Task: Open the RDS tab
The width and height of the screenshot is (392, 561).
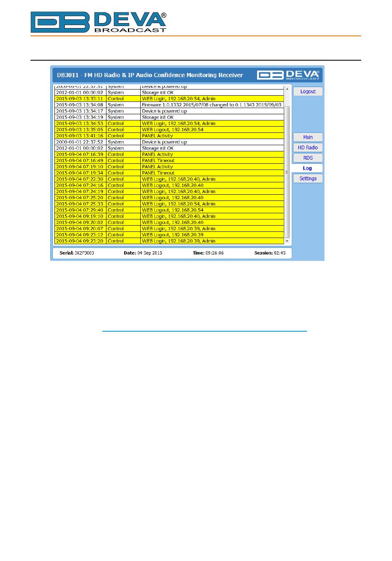Action: (x=308, y=158)
